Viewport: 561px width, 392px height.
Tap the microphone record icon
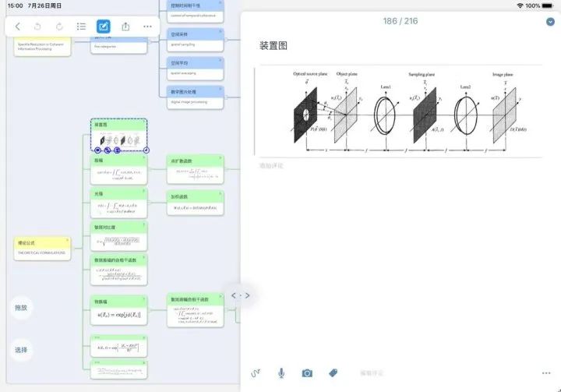pos(281,373)
